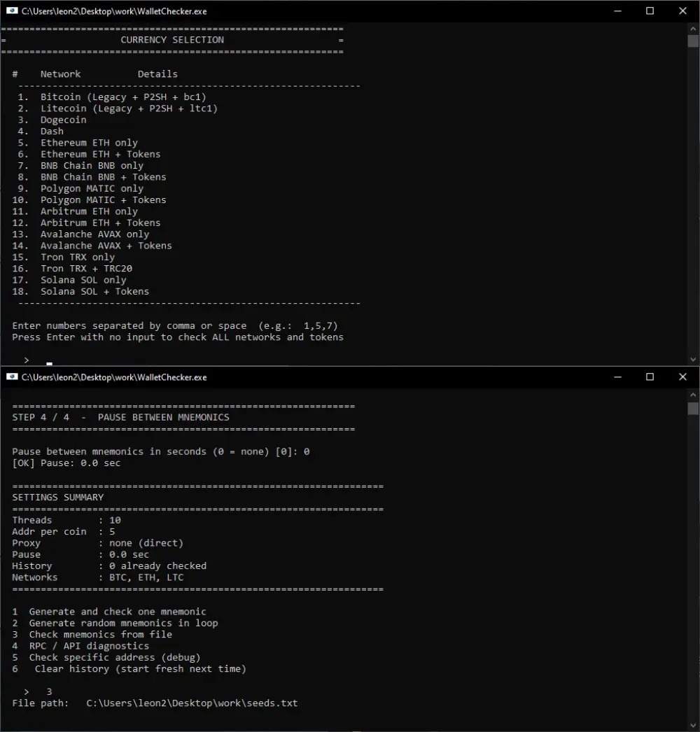Screen dimensions: 700x732
Task: Click the top window title bar path
Action: click(x=114, y=11)
